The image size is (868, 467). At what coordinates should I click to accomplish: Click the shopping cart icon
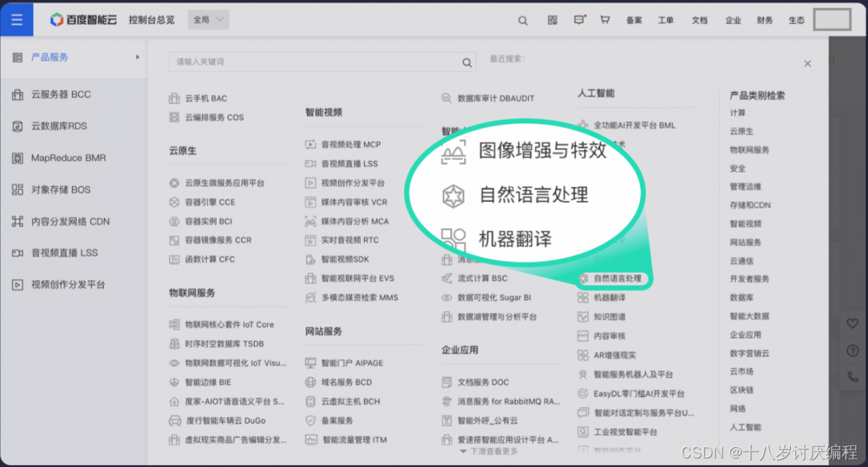(604, 20)
